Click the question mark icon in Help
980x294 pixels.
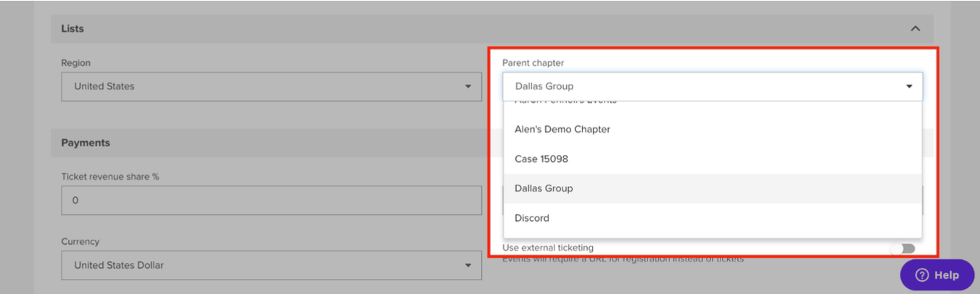pyautogui.click(x=922, y=275)
